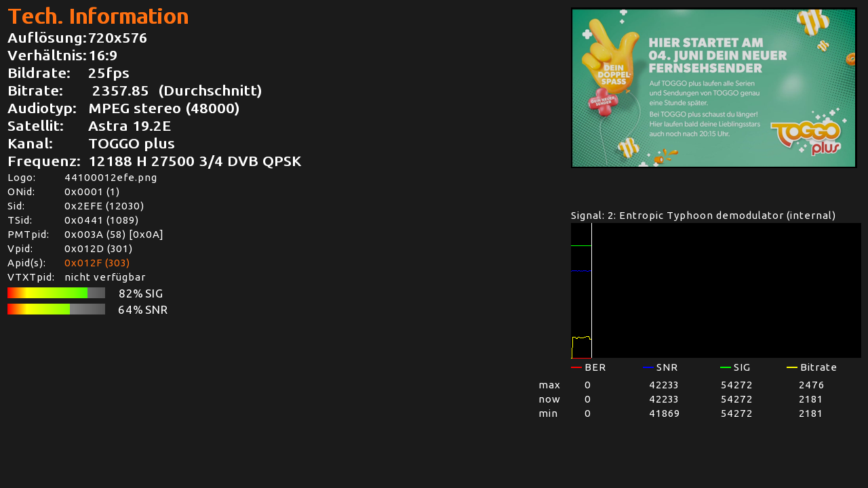868x488 pixels.
Task: Click the Kanal TOGGO plus value
Action: click(132, 144)
